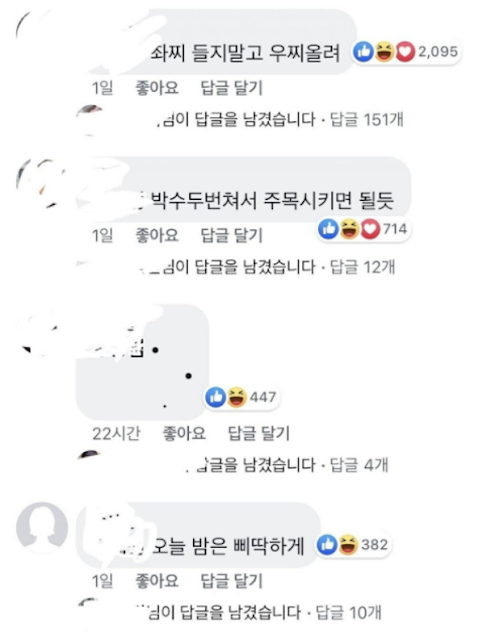Click the thumbs-up reaction icon beside 714
The width and height of the screenshot is (491, 640).
[329, 229]
